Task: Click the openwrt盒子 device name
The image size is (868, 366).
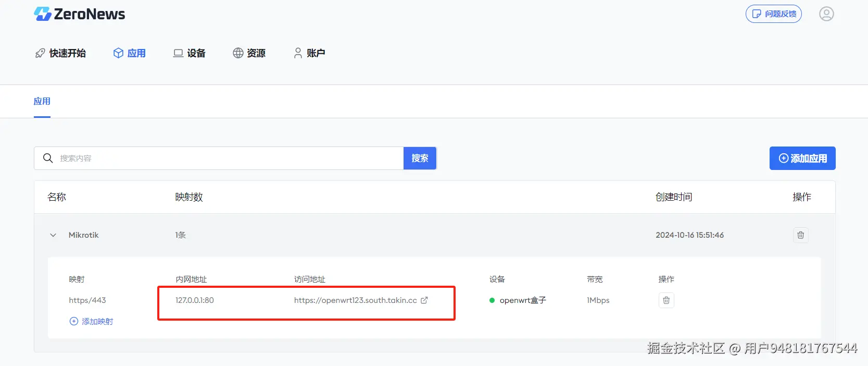Action: pos(523,300)
